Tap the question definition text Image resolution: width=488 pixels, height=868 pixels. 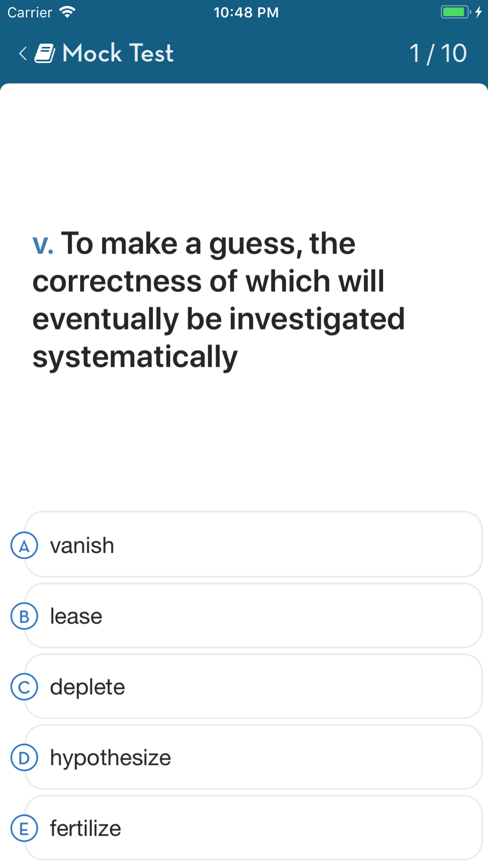[x=219, y=300]
